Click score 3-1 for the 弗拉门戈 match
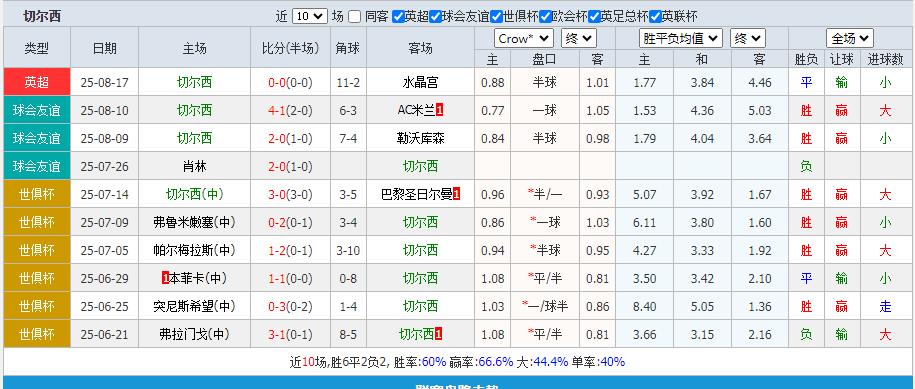This screenshot has height=389, width=915. (277, 335)
